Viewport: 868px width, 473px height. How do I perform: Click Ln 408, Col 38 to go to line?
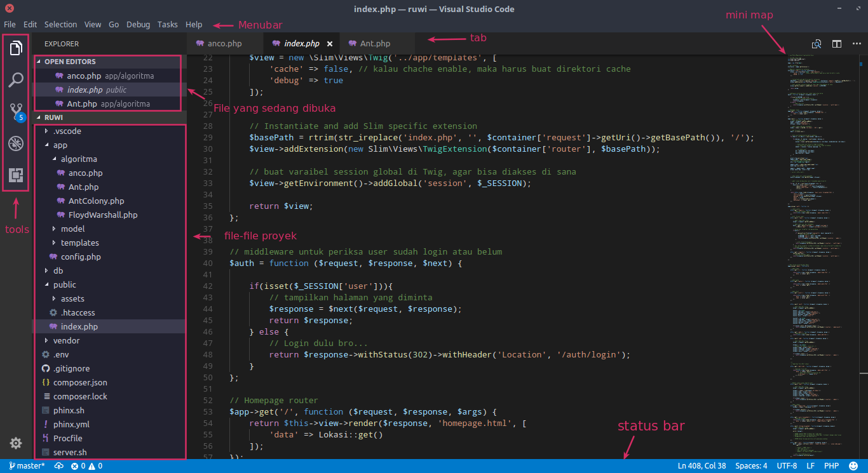702,465
